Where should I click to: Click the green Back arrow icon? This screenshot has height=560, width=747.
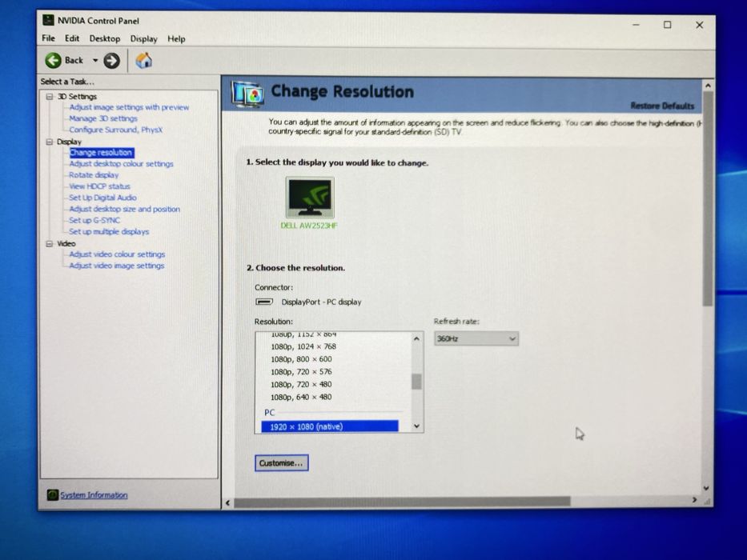pos(54,61)
